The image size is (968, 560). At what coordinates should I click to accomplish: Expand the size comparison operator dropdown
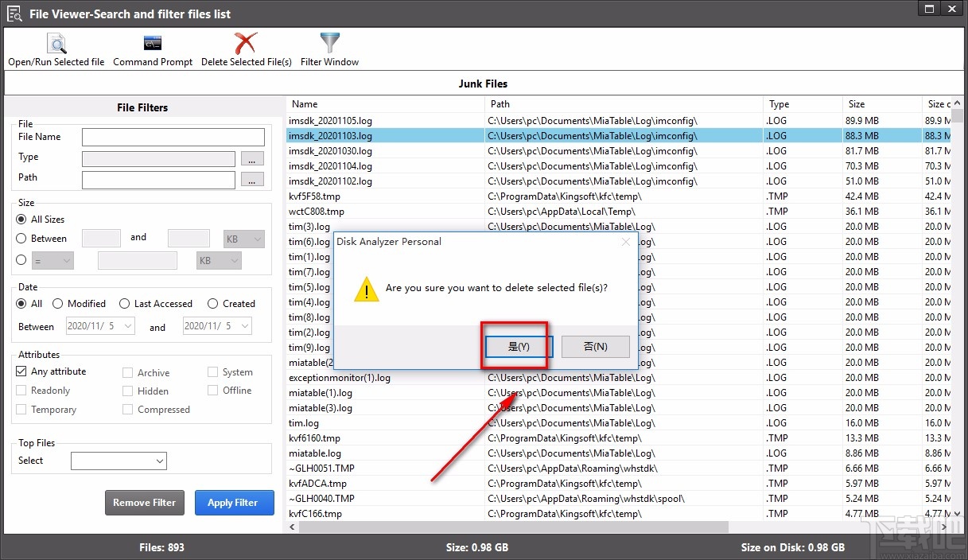coord(52,260)
